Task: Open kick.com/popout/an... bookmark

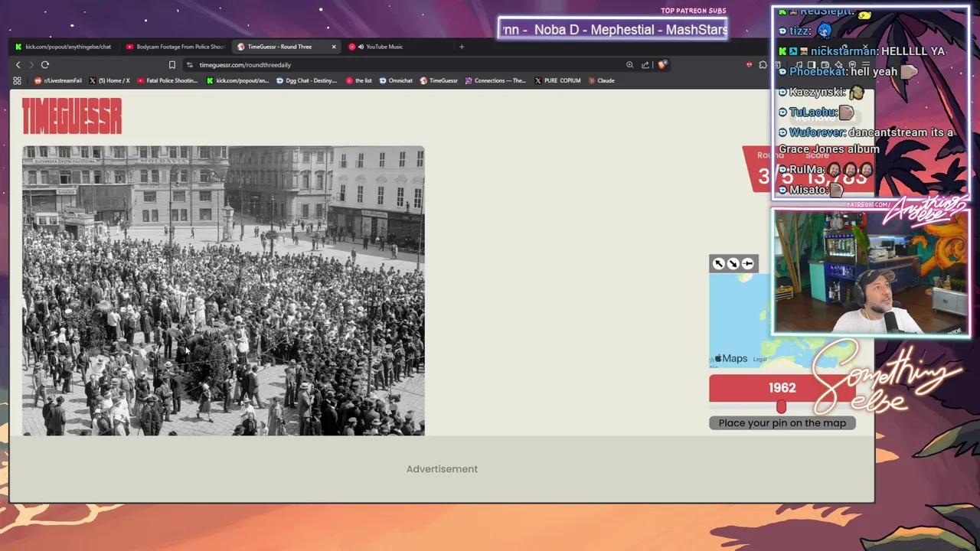Action: pos(238,80)
